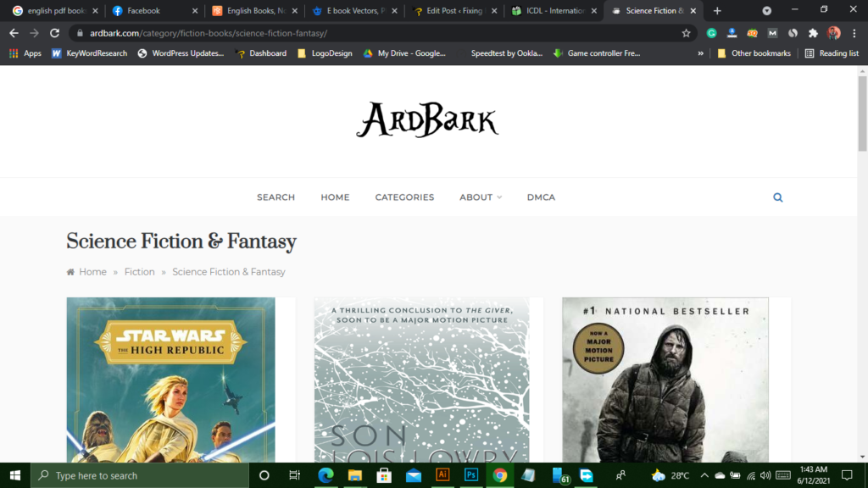Show hidden system tray icons
Viewport: 868px width, 488px height.
tap(704, 475)
